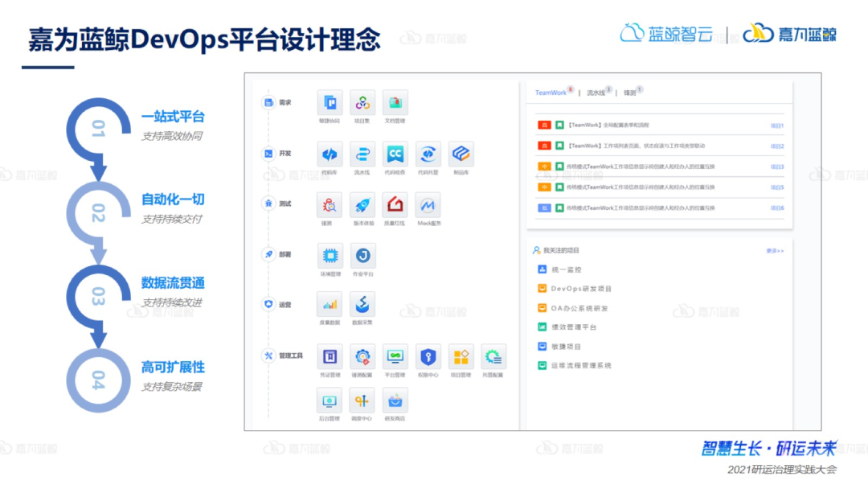The image size is (868, 489).
Task: Open task 【TeamWork】全局配置表单和流程
Action: tap(608, 125)
